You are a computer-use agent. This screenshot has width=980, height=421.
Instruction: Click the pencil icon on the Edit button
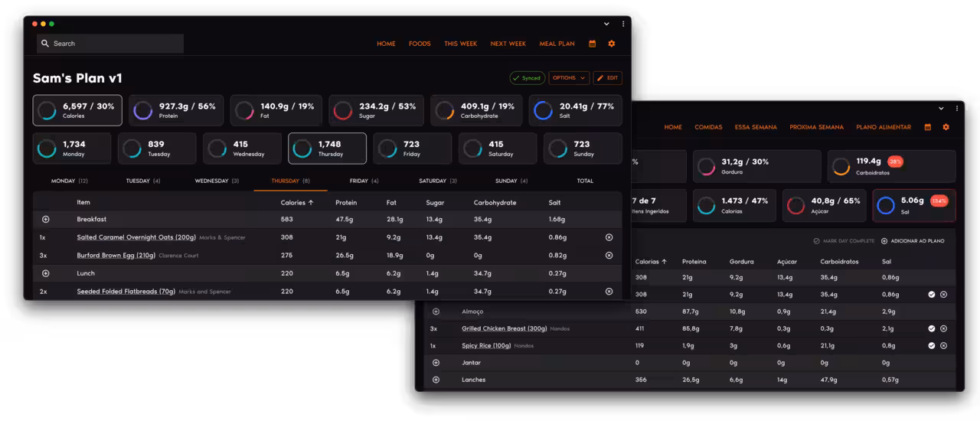pyautogui.click(x=599, y=78)
